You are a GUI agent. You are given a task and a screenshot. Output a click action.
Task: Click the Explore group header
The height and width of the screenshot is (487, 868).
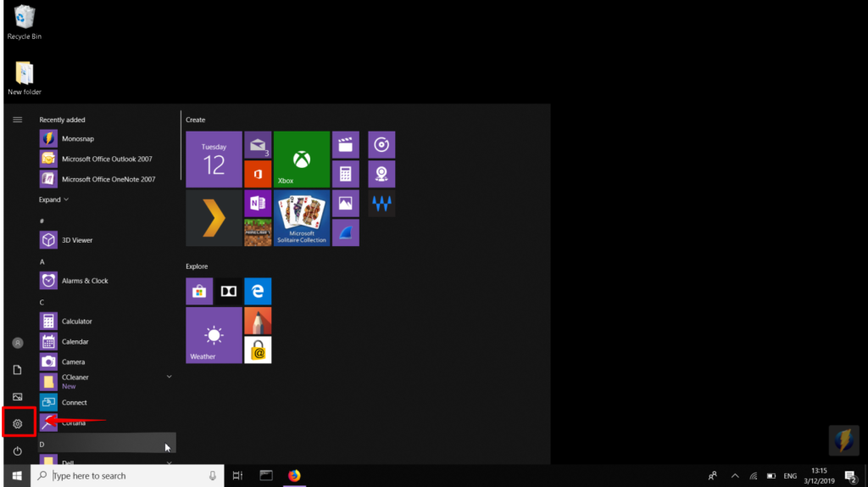pos(197,266)
